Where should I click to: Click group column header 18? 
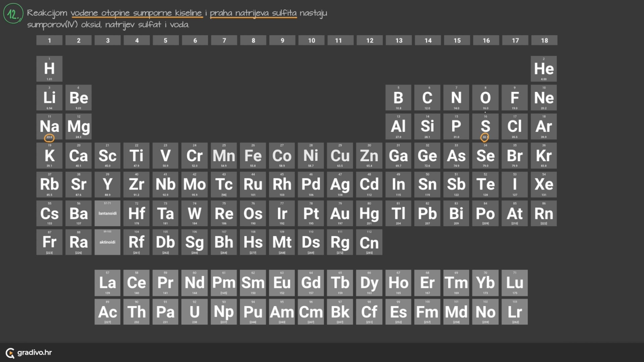(544, 41)
